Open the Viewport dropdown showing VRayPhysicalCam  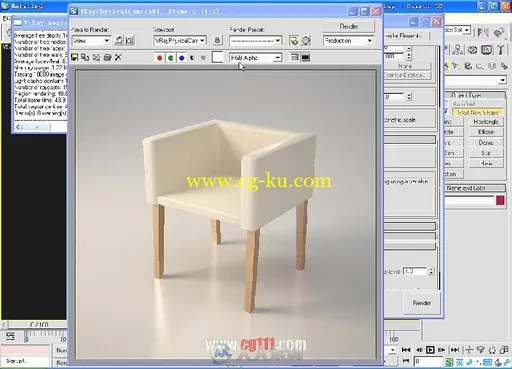[x=180, y=41]
